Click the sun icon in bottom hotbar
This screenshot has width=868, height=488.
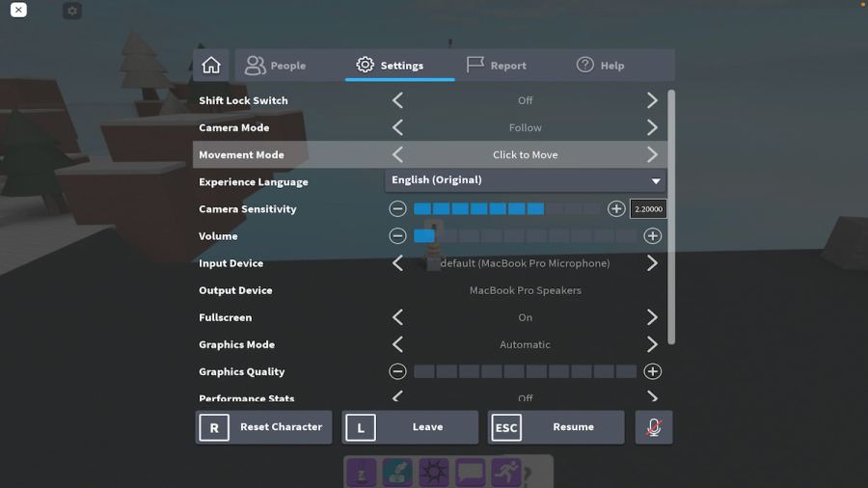click(x=433, y=473)
